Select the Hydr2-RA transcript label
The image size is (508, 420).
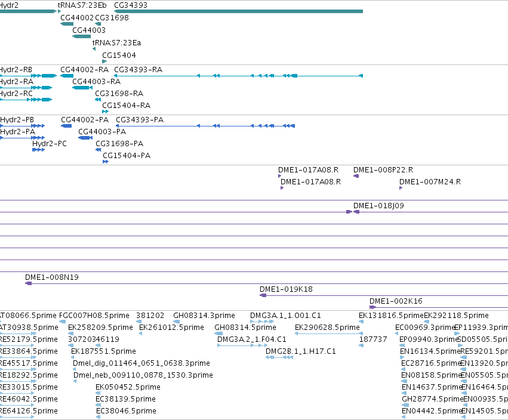16,82
